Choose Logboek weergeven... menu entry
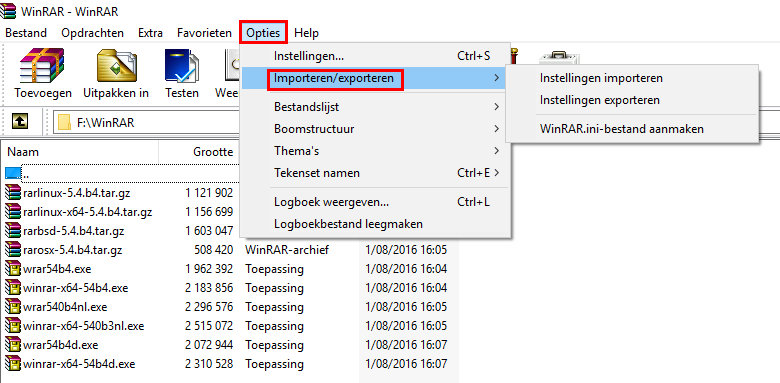The image size is (780, 383). coord(376,202)
